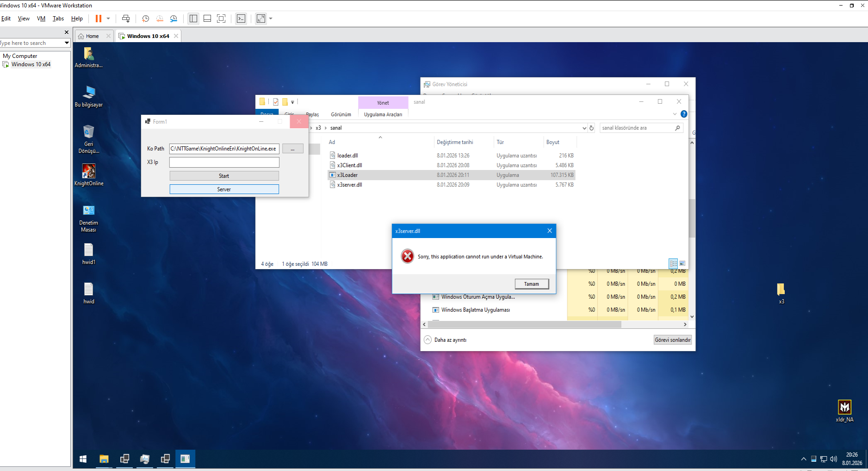This screenshot has height=471, width=868.
Task: Select the hwid1 text file icon
Action: (89, 254)
